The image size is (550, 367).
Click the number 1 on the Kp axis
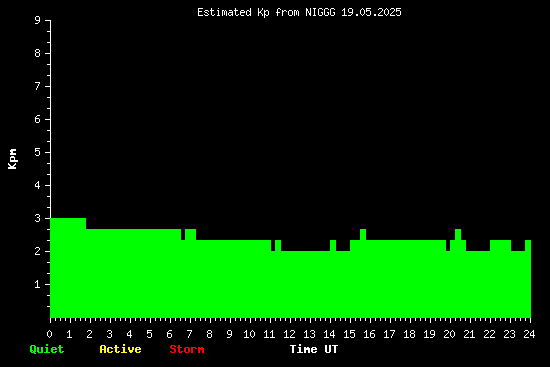pos(38,284)
